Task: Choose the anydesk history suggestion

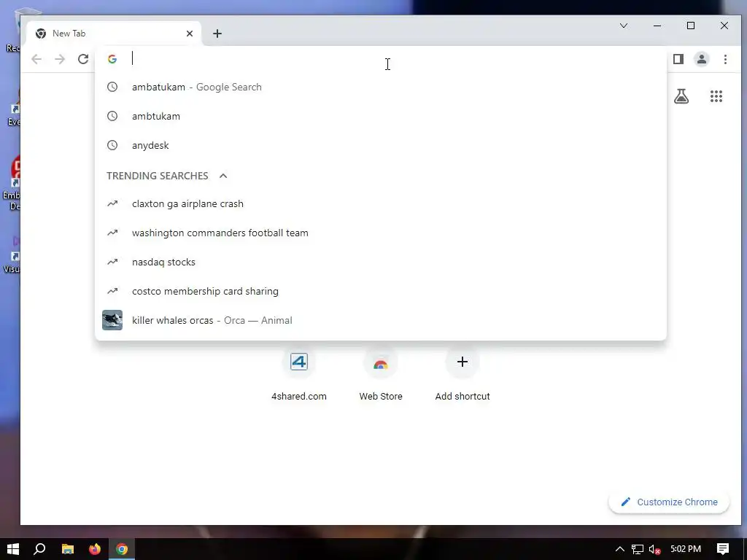Action: pos(381,145)
